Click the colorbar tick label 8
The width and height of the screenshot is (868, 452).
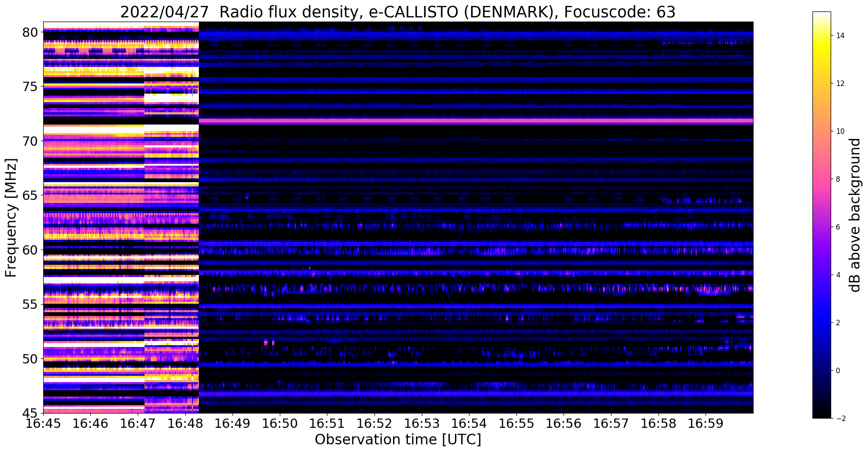pos(837,179)
